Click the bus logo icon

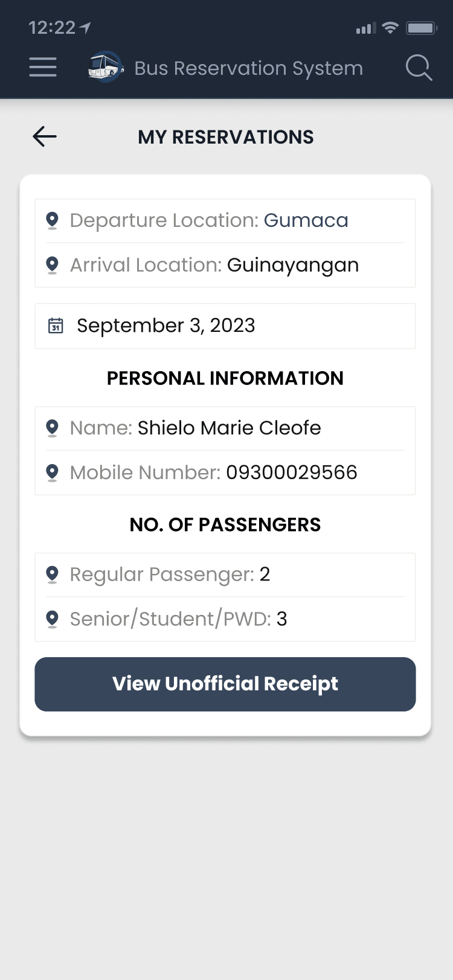(105, 67)
